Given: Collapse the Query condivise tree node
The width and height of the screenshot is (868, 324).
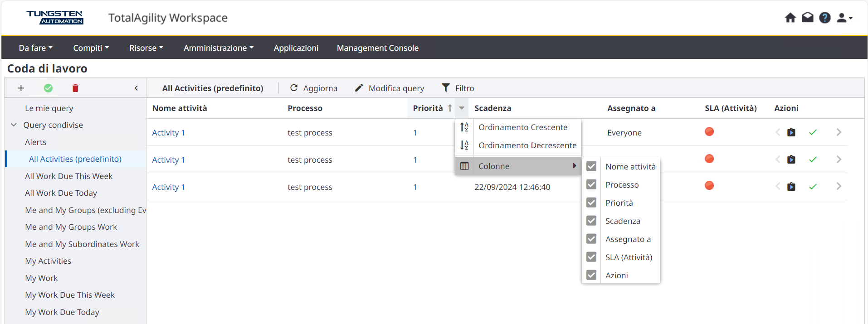Looking at the screenshot, I should [14, 125].
